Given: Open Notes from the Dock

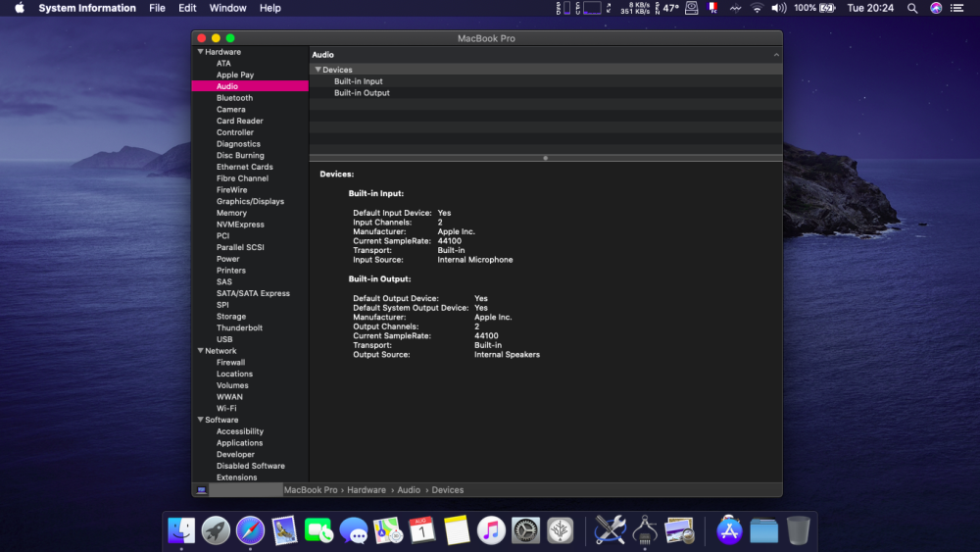Looking at the screenshot, I should point(457,530).
